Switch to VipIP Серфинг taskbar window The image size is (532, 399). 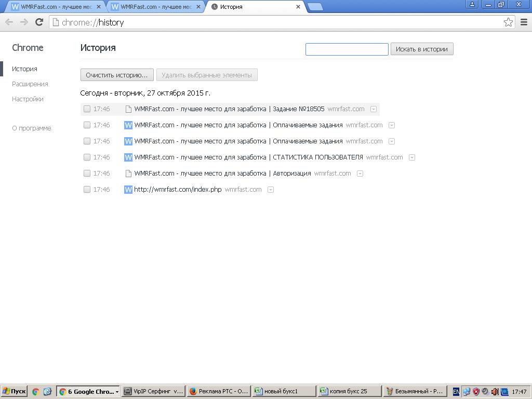click(x=153, y=392)
